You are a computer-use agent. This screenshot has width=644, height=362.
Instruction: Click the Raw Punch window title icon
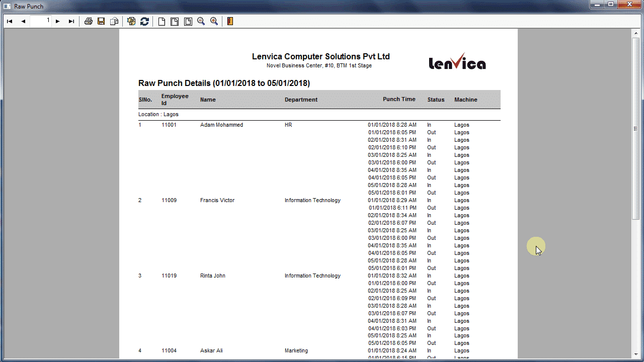tap(8, 7)
